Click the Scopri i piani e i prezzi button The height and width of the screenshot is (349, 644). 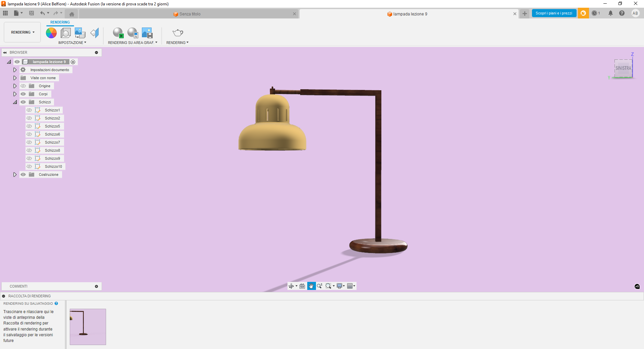pyautogui.click(x=553, y=13)
